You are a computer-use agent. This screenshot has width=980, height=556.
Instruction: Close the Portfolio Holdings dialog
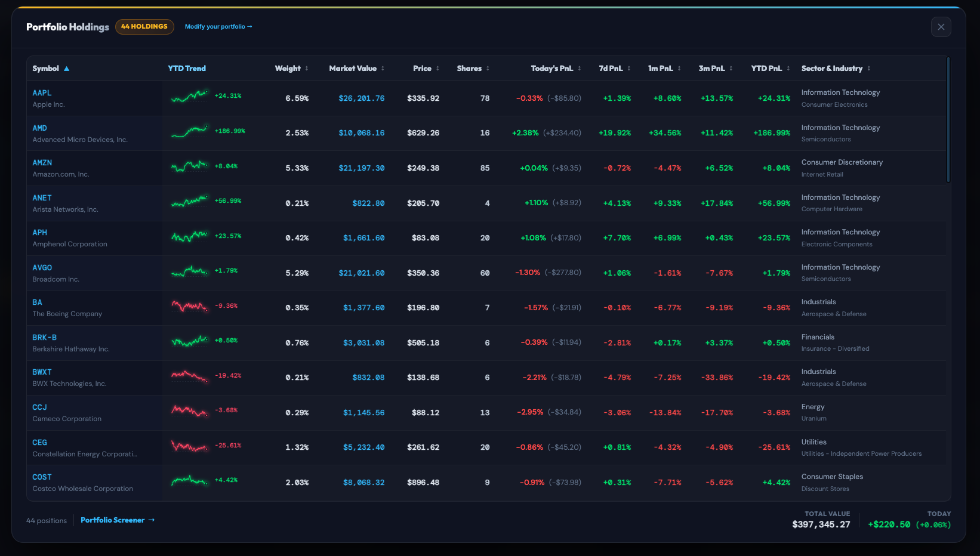[941, 27]
